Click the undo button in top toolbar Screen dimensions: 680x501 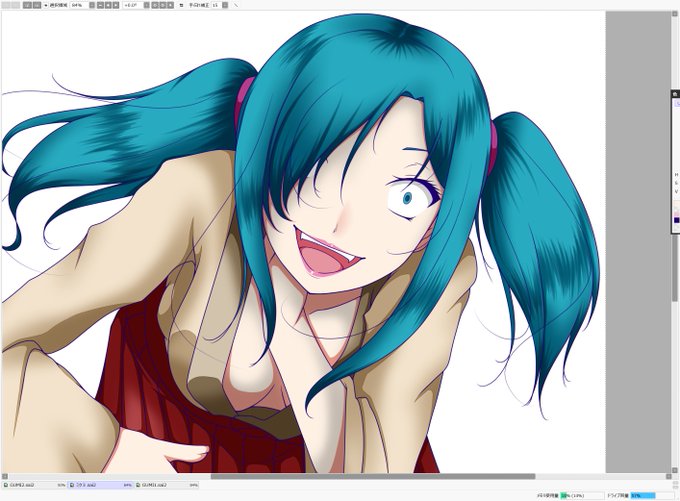5,5
